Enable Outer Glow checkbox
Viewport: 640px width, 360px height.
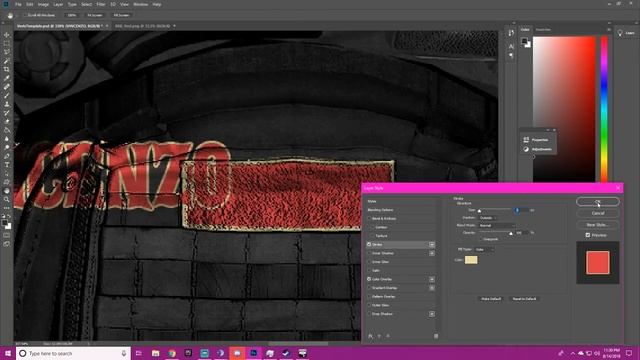coord(369,305)
